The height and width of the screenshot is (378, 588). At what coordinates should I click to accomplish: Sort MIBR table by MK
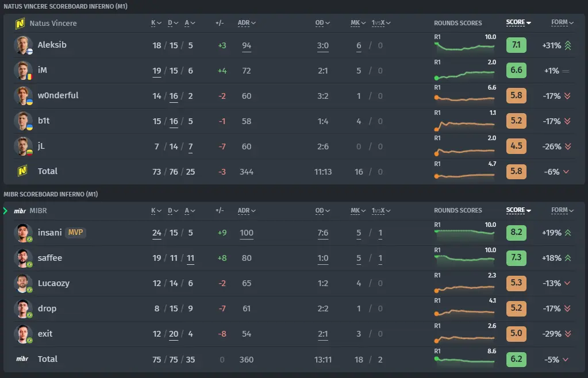tap(358, 210)
